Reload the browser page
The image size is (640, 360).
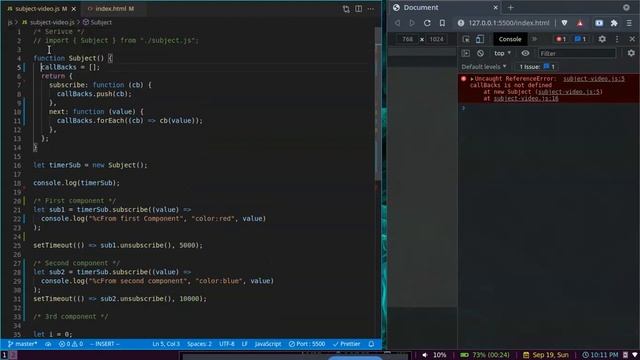tap(427, 23)
